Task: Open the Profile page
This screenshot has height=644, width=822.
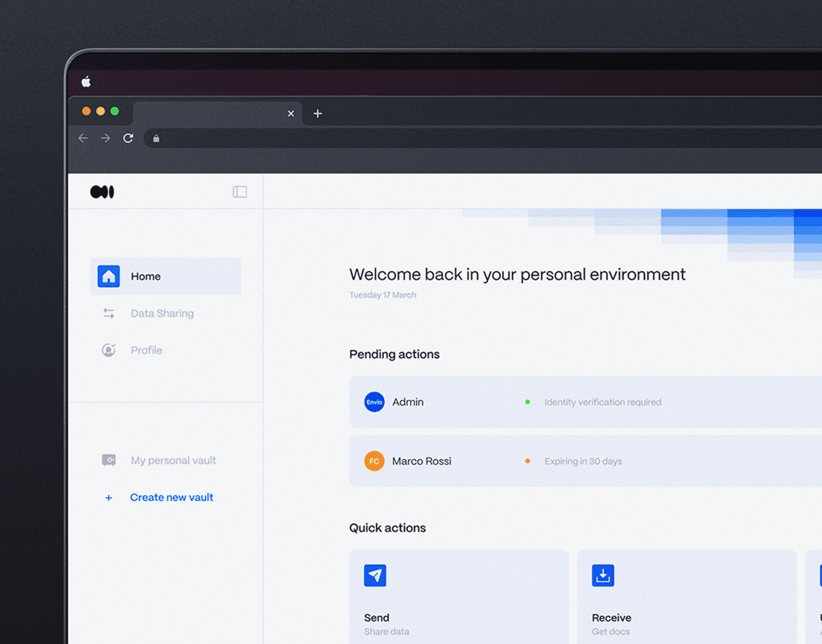Action: (x=146, y=350)
